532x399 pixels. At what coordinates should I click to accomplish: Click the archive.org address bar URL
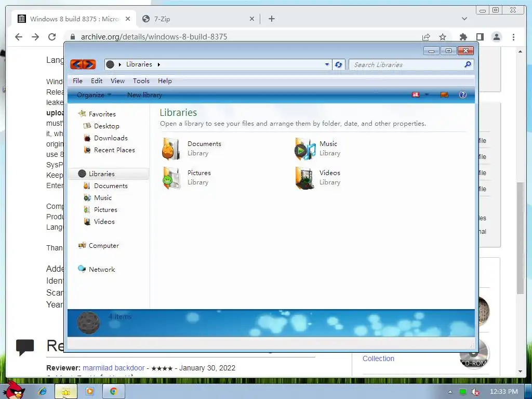(154, 37)
